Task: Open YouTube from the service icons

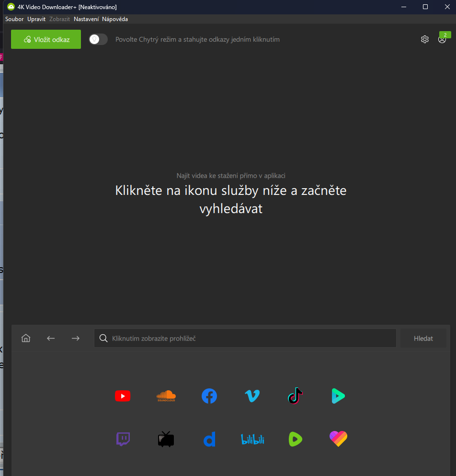Action: 123,396
